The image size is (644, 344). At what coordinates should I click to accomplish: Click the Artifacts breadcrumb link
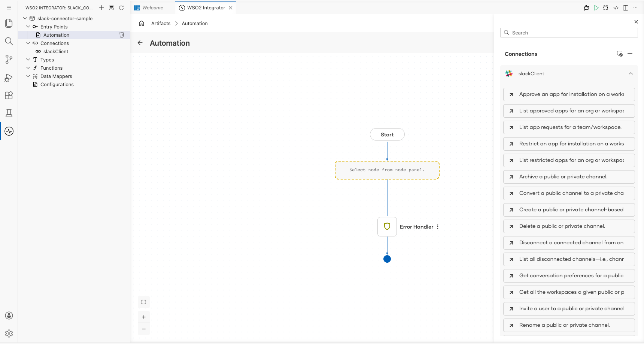click(161, 23)
